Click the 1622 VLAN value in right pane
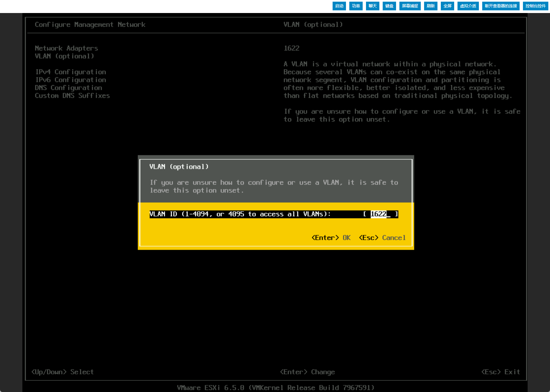The height and width of the screenshot is (392, 550). (x=292, y=48)
